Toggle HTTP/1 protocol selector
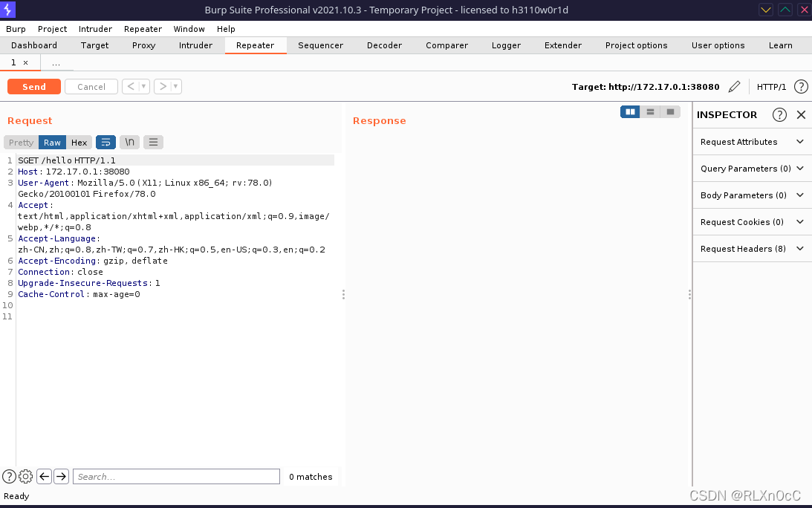 771,87
